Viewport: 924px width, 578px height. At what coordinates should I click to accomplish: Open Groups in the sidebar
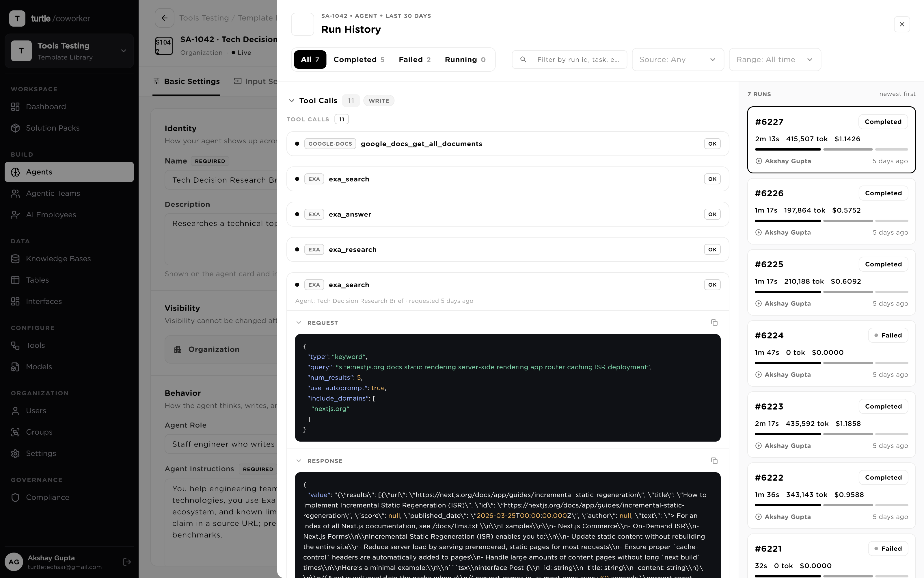click(69, 432)
